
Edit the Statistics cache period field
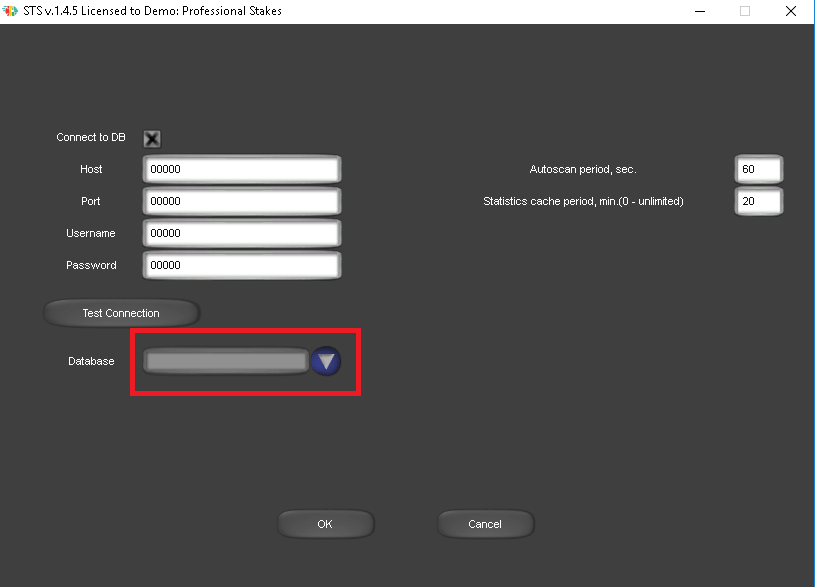758,201
